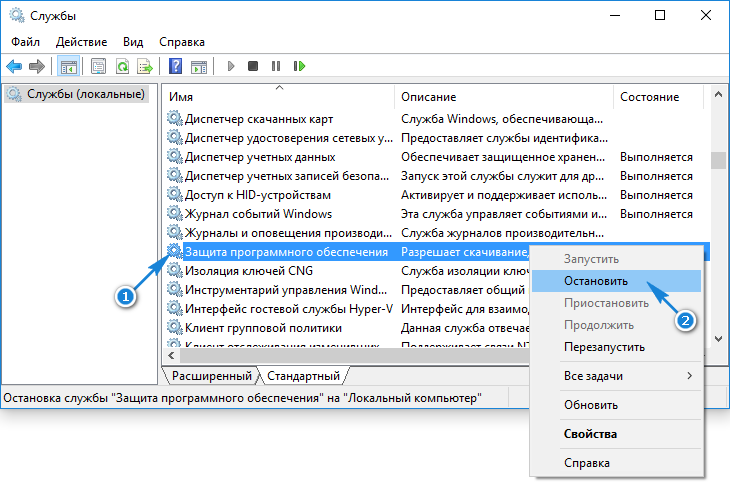Viewport: 730px width, 482px height.
Task: Click the Back arrow in the toolbar
Action: pyautogui.click(x=14, y=67)
